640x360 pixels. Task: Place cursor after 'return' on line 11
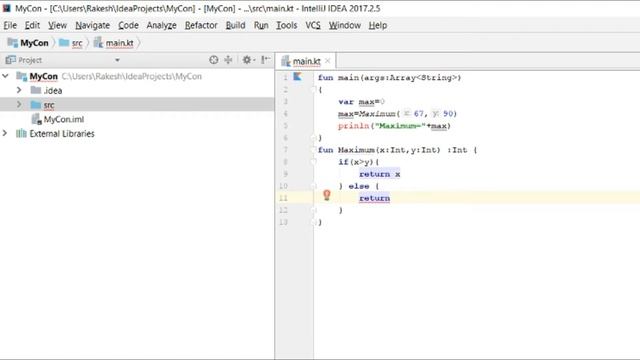pyautogui.click(x=391, y=198)
